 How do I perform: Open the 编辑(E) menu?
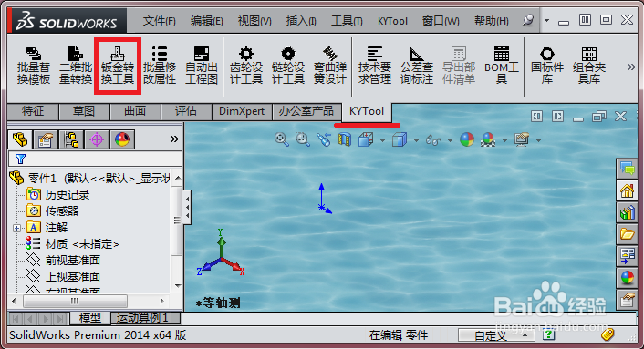click(206, 21)
